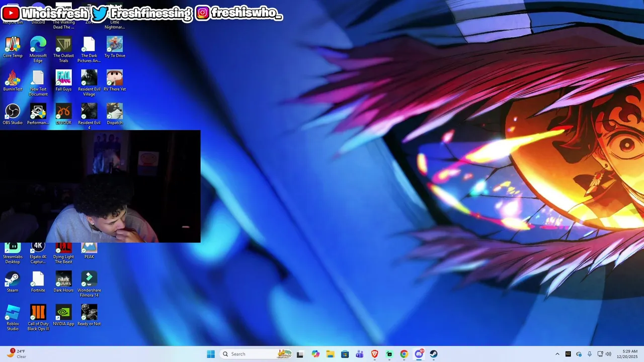Open Microsoft Store from the taskbar
Screen dimensions: 644x362
pos(345,354)
